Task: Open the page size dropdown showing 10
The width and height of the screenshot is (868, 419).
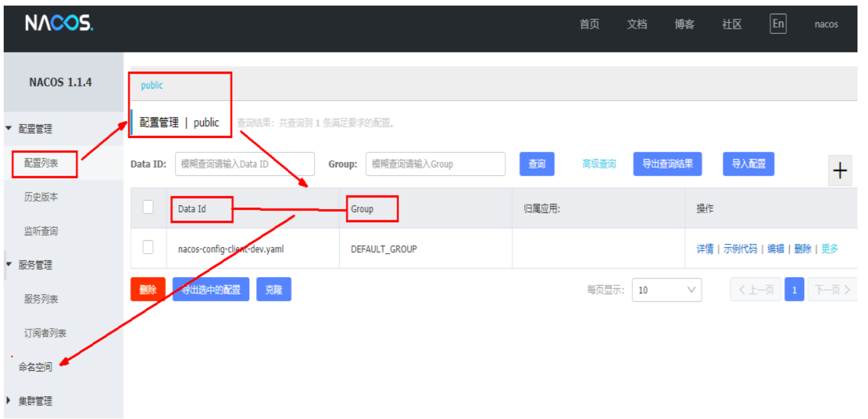Action: click(667, 290)
